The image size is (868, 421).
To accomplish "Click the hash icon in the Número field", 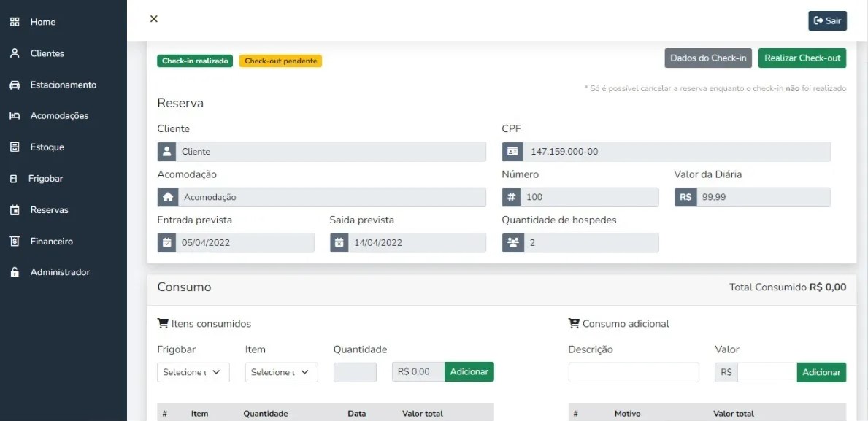I will point(512,196).
